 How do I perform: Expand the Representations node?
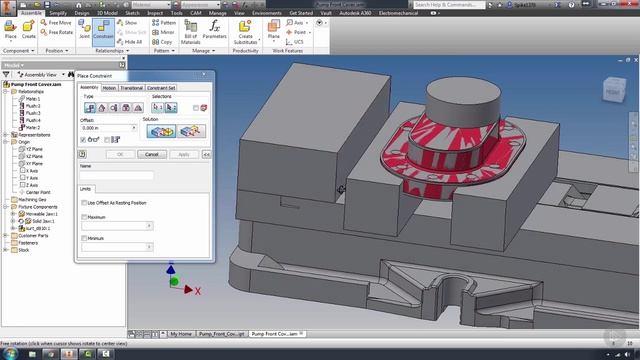coord(6,135)
